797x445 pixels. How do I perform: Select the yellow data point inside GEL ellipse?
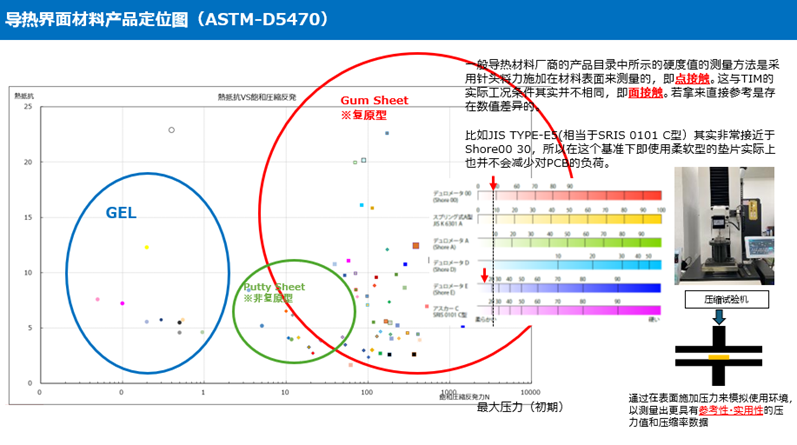pyautogui.click(x=146, y=247)
